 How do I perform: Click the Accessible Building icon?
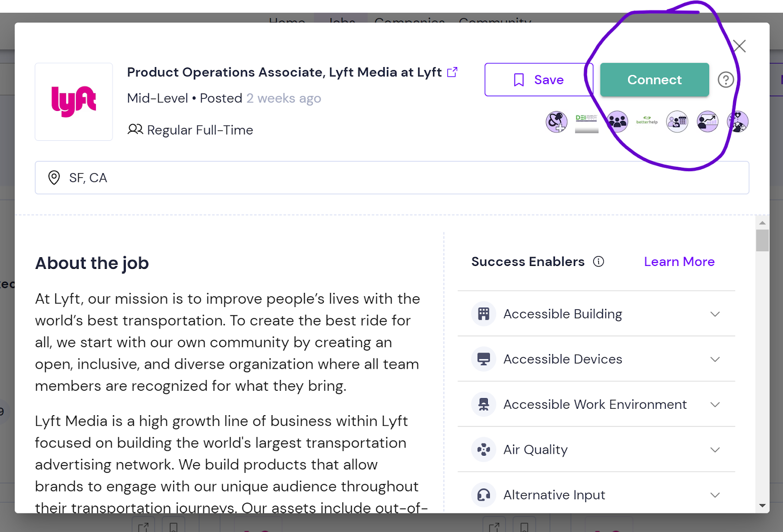coord(484,313)
